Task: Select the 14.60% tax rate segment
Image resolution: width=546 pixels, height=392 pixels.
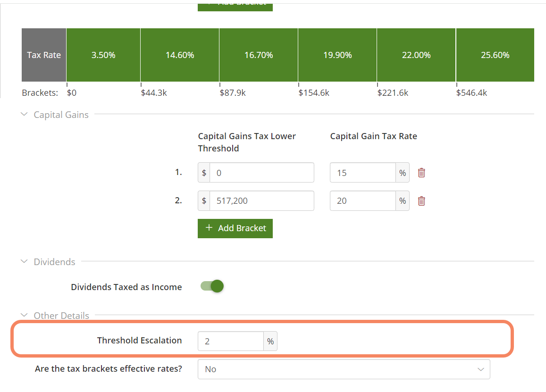Action: click(x=180, y=55)
